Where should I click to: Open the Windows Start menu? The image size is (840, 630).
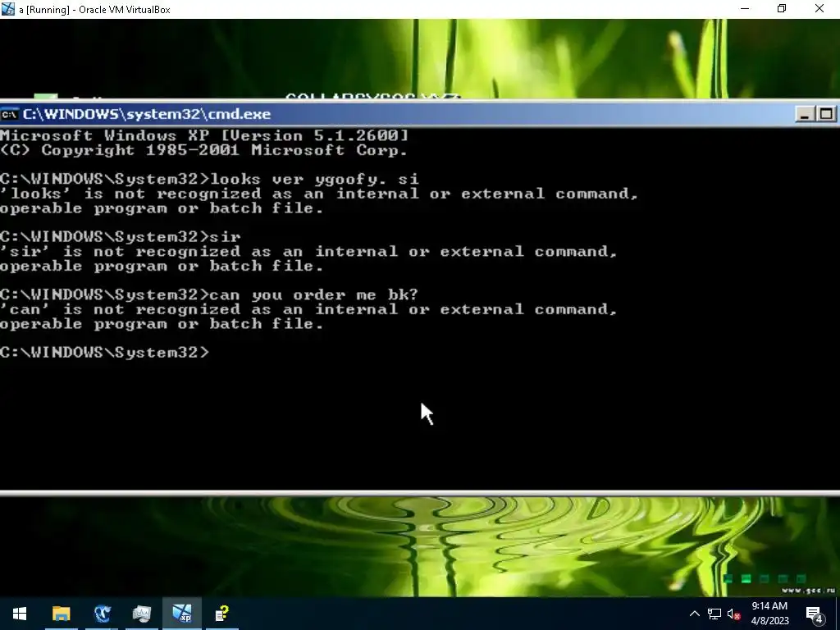[x=20, y=614]
